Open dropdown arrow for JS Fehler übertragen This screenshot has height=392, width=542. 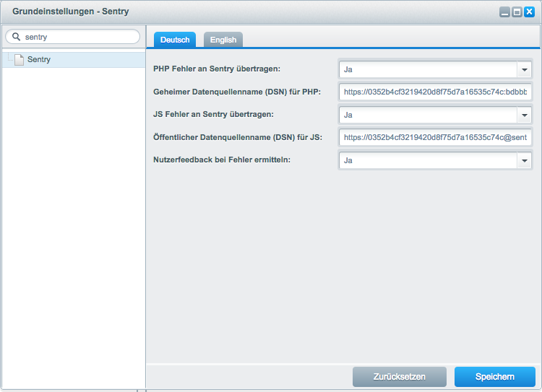pos(524,115)
